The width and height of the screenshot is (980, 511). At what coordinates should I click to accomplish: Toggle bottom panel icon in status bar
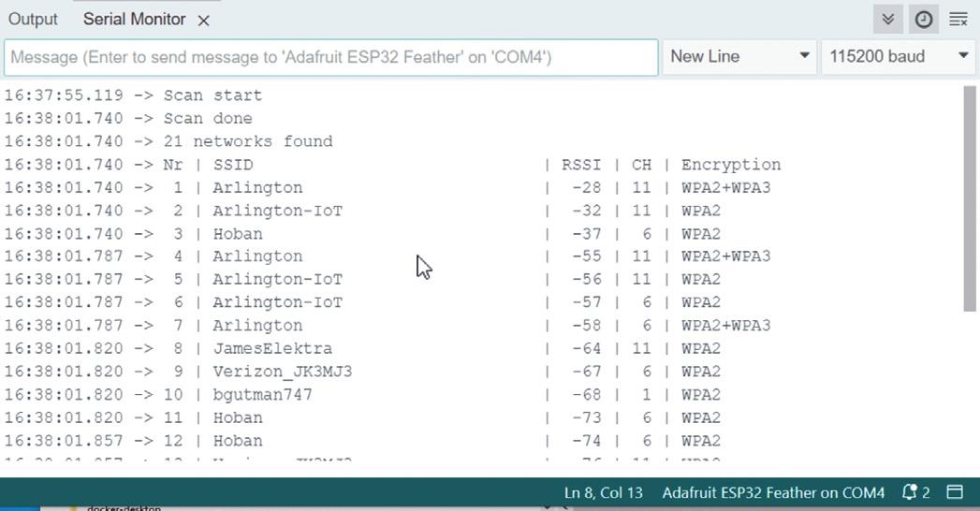[955, 492]
